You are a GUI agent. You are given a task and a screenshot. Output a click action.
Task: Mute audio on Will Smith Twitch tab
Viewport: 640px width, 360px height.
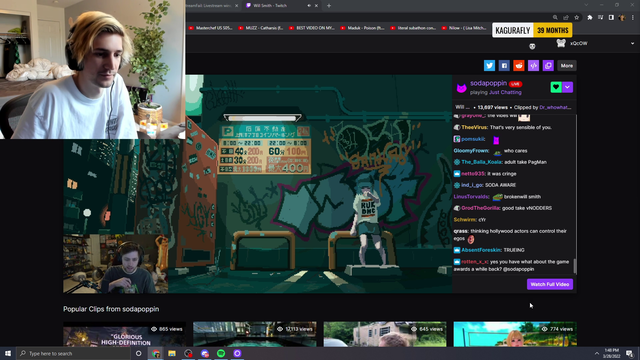coord(309,6)
